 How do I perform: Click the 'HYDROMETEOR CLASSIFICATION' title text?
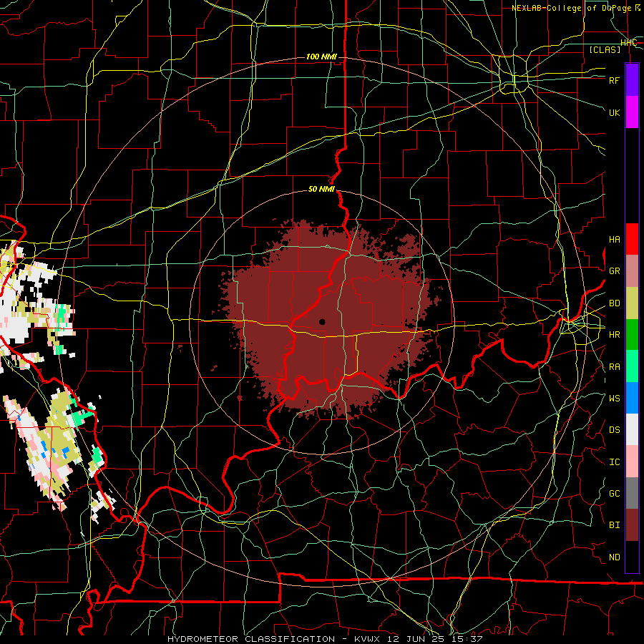coord(251,639)
